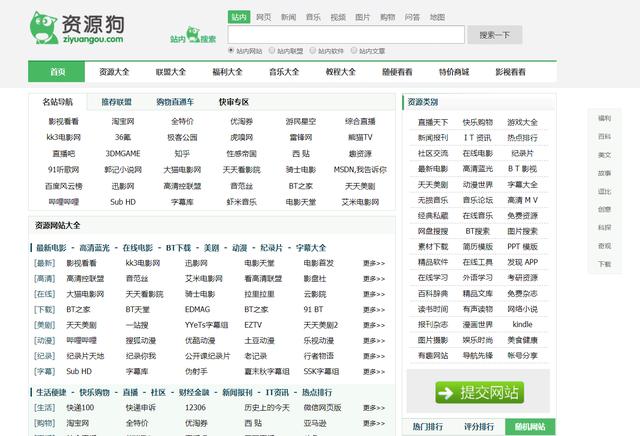The image size is (640, 436).
Task: Switch search scope to 视频 tab
Action: (338, 17)
